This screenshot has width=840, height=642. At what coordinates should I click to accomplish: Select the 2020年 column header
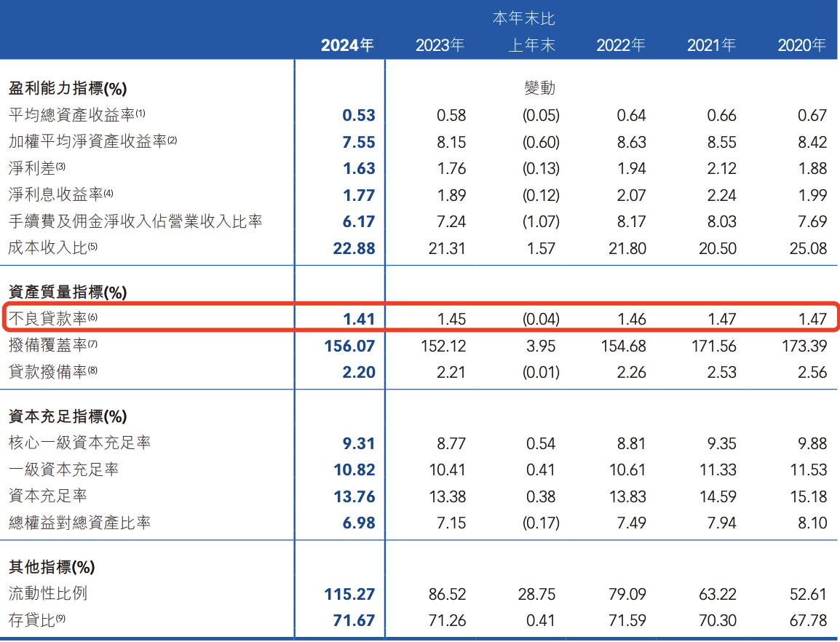point(801,45)
